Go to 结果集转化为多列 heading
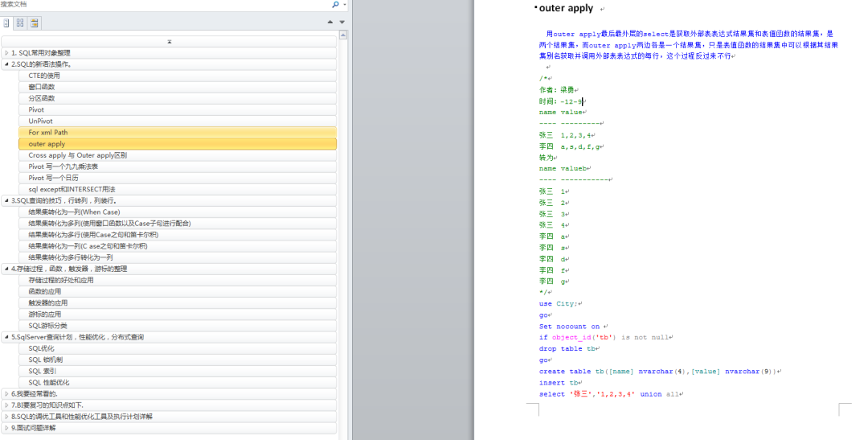This screenshot has width=868, height=440. pos(177,224)
